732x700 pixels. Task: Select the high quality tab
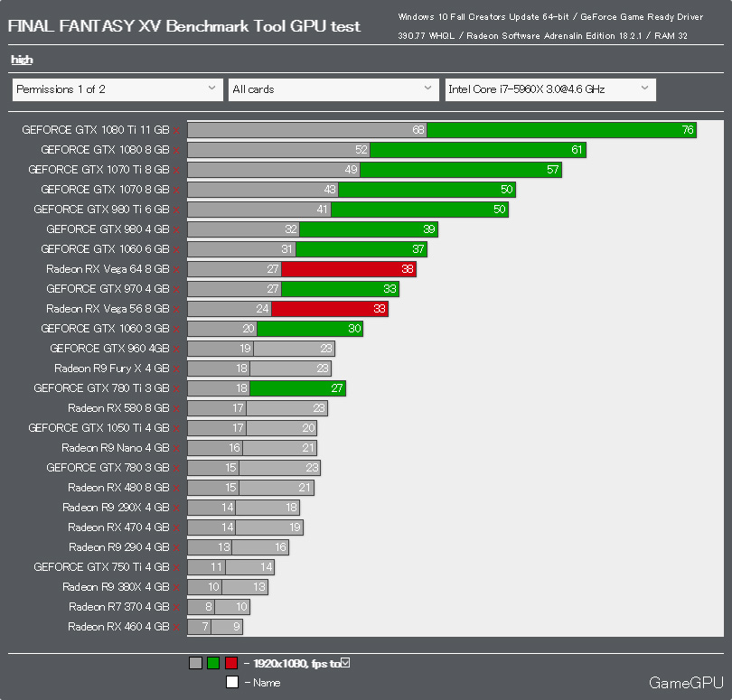click(22, 60)
